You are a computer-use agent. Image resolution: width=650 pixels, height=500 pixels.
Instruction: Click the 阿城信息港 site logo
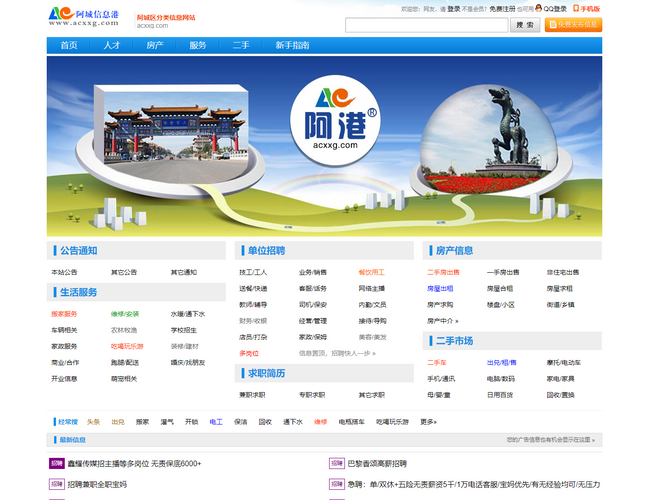tap(83, 17)
